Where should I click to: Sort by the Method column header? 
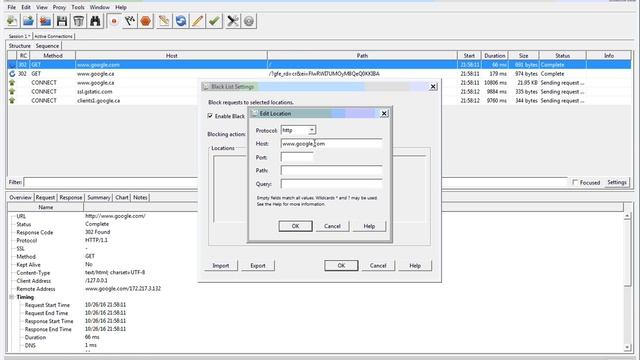[x=53, y=56]
